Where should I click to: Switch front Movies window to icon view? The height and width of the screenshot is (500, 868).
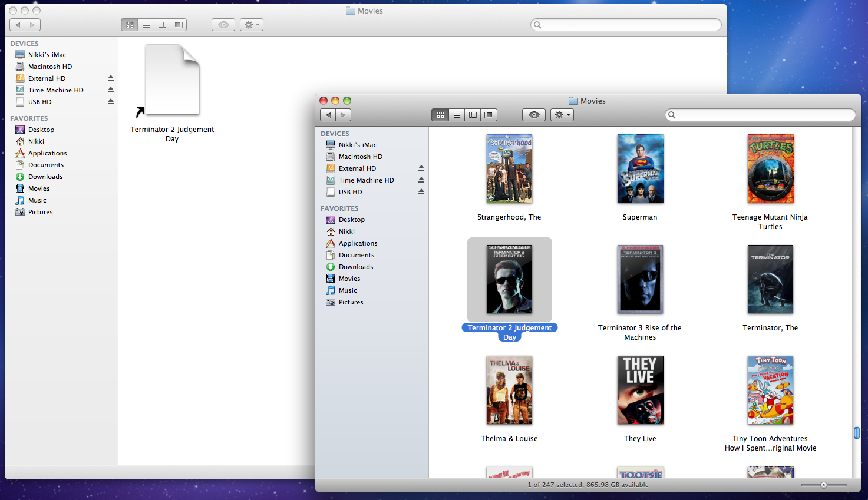440,115
